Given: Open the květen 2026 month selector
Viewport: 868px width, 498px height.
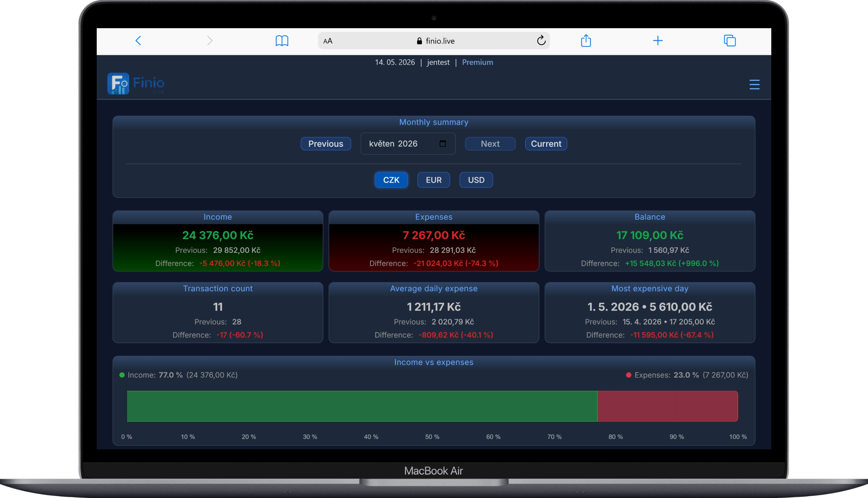Looking at the screenshot, I should point(408,144).
